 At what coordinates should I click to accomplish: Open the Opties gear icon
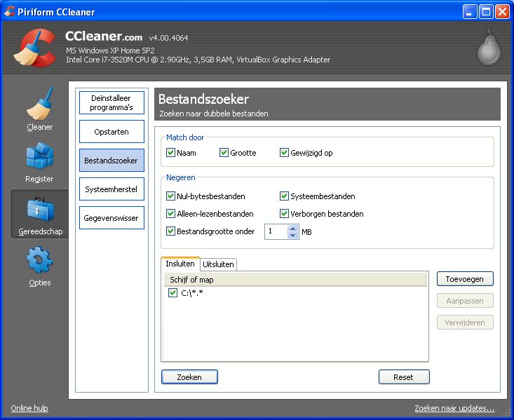click(39, 261)
